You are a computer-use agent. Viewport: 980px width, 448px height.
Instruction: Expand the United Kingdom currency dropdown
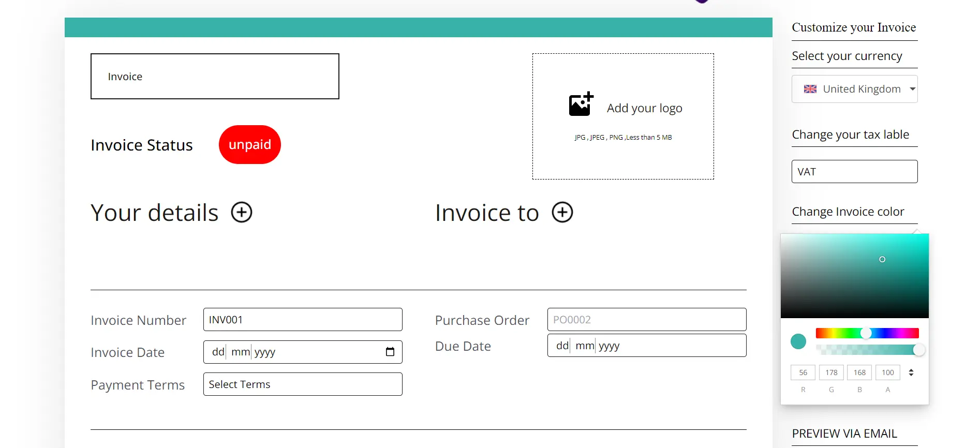tap(912, 89)
